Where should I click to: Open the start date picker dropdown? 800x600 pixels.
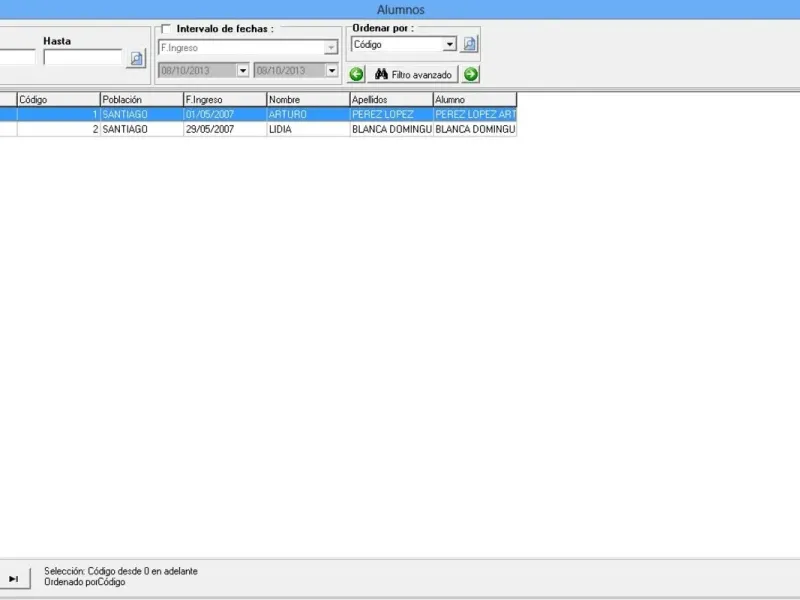[243, 70]
